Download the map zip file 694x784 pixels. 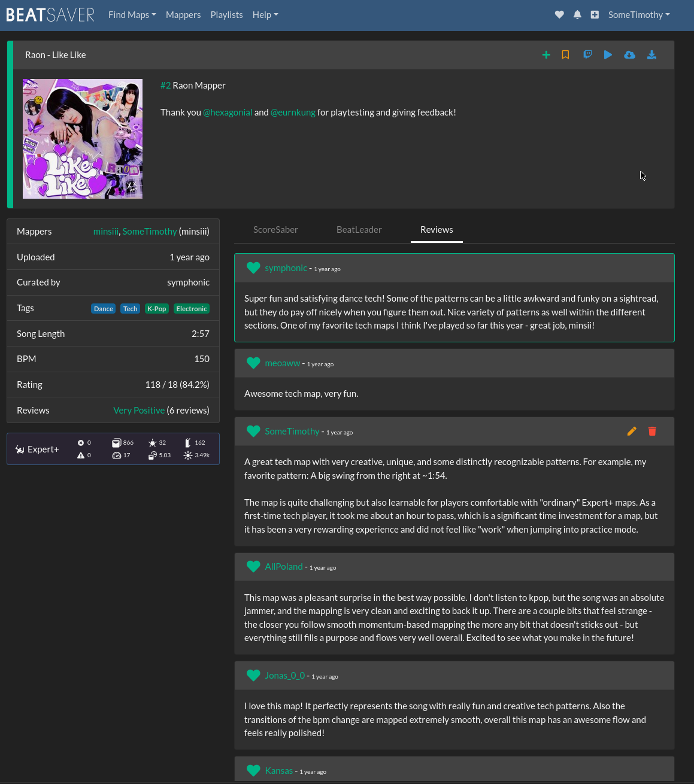click(651, 55)
